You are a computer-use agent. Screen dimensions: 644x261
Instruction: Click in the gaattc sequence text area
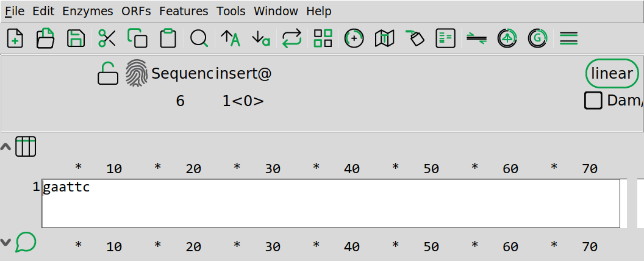(x=329, y=202)
